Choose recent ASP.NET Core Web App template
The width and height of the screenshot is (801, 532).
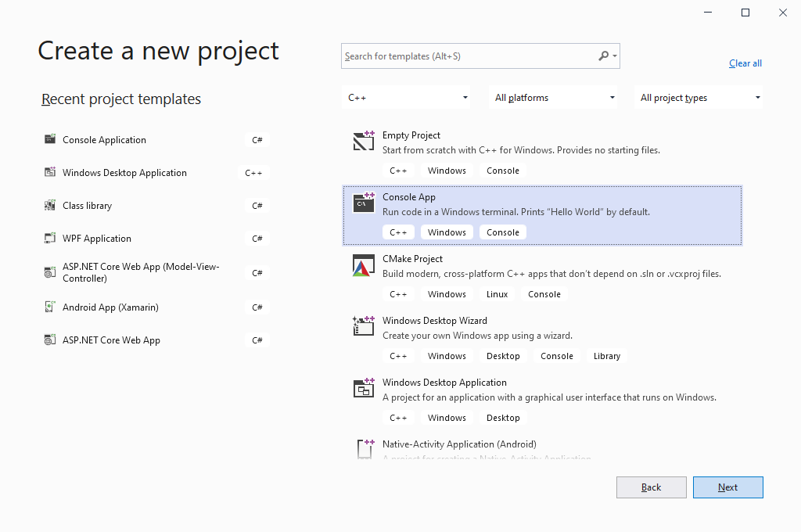tap(111, 340)
